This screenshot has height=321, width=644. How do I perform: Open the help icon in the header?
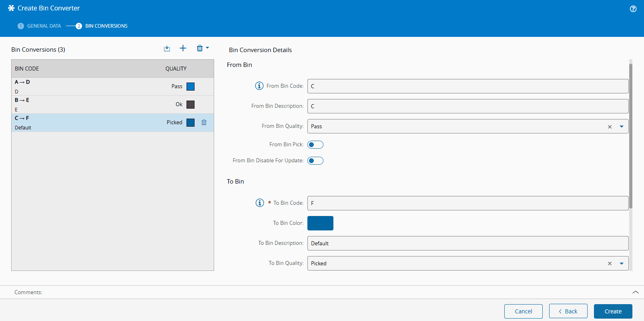coord(633,9)
